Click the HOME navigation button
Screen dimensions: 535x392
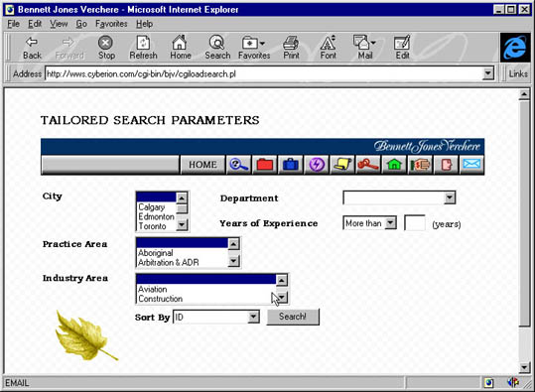pos(202,165)
